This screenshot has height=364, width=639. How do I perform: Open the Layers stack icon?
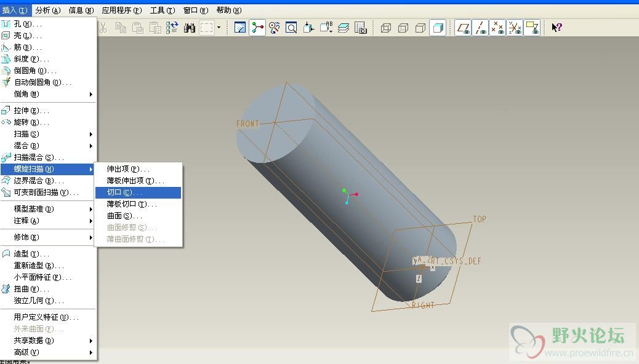tap(344, 28)
